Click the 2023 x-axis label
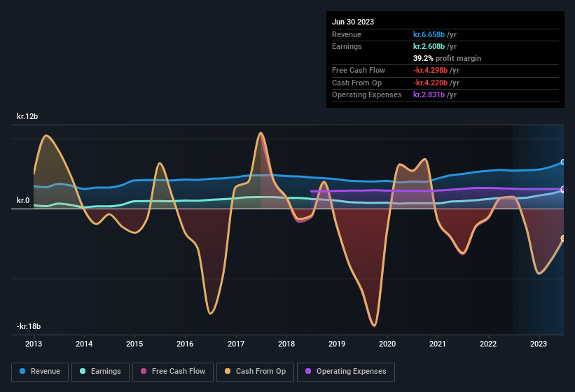This screenshot has height=392, width=575. tap(539, 344)
